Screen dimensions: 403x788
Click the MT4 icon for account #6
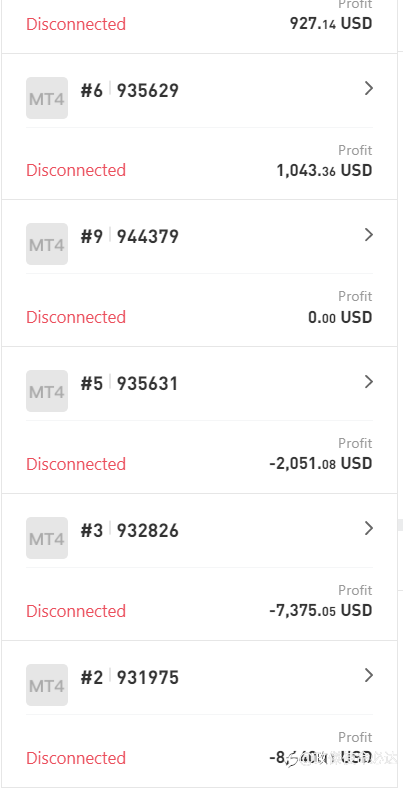tap(47, 98)
